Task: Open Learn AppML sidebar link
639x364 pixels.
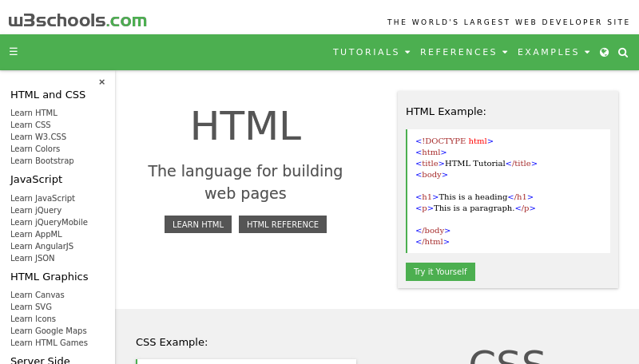Action: pos(36,234)
